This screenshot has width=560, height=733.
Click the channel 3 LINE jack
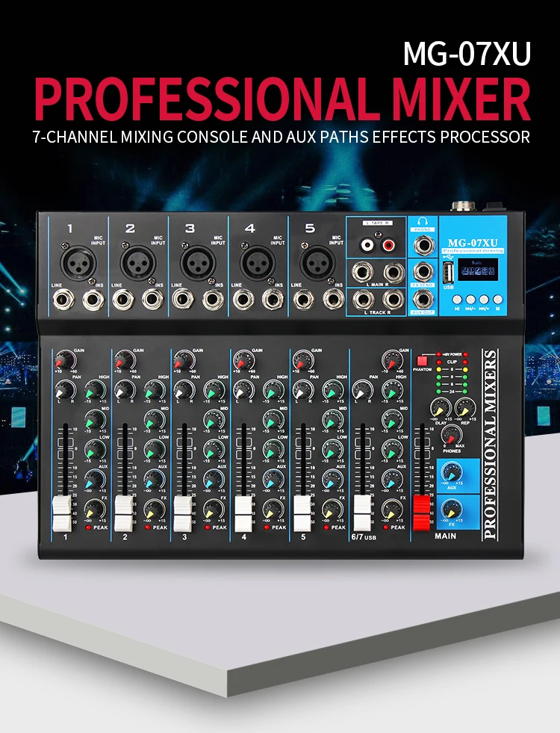click(x=183, y=300)
